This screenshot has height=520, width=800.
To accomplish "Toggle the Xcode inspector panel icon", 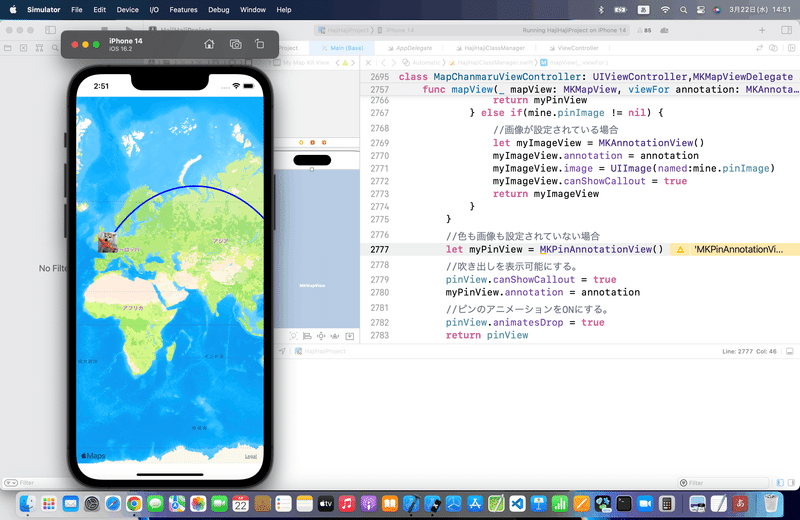I will pyautogui.click(x=786, y=30).
